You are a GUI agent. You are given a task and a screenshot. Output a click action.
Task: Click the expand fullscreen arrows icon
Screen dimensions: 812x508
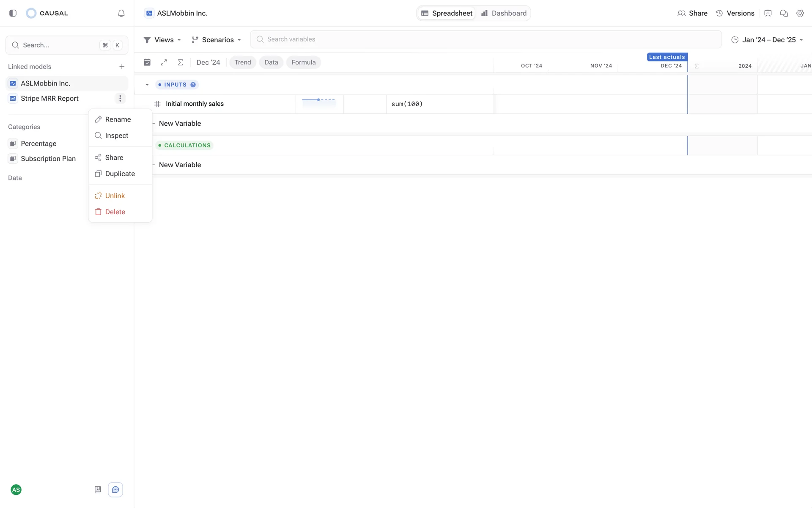tap(164, 62)
